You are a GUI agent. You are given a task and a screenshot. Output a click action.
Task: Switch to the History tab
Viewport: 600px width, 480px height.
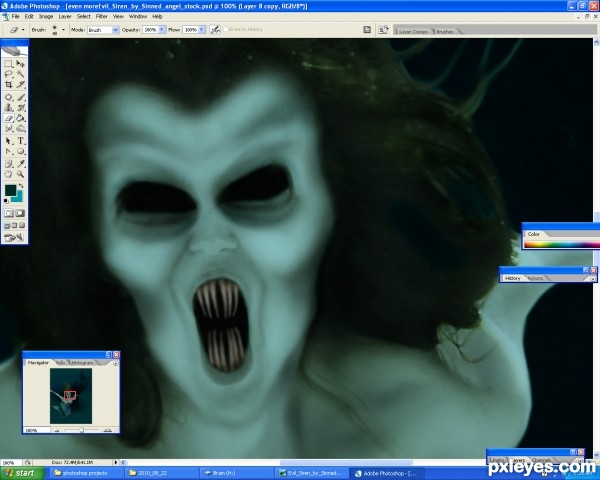pos(512,278)
